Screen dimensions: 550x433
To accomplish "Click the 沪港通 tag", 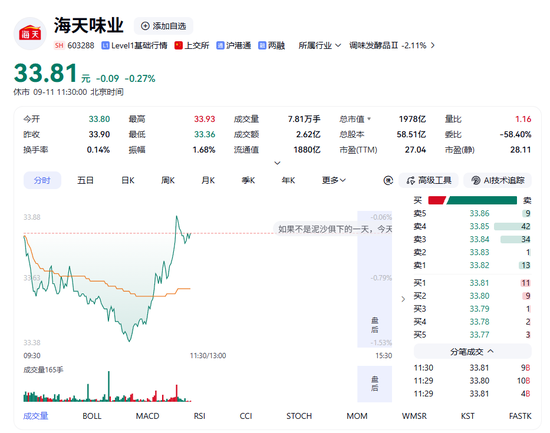I will pyautogui.click(x=234, y=45).
